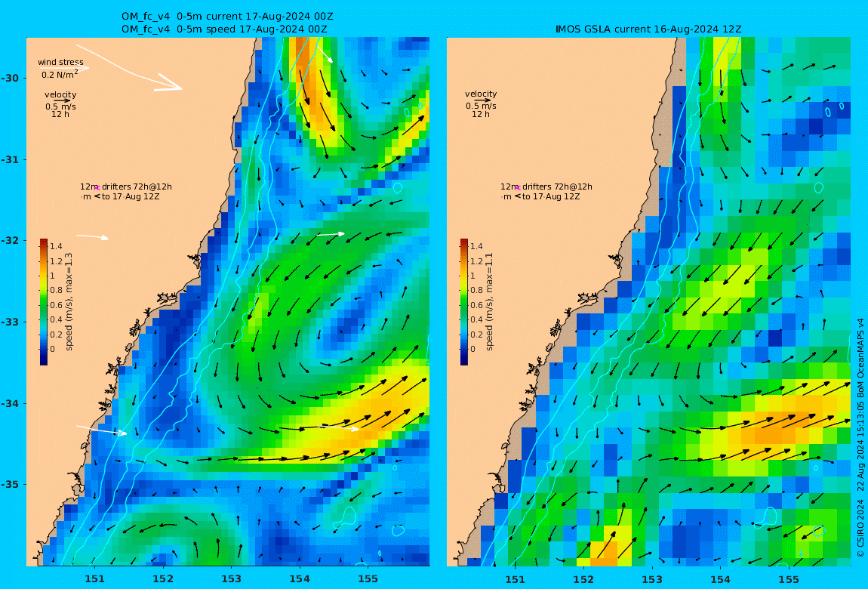Viewport: 868px width, 589px height.
Task: Click the right panel velocity reference arrow
Action: pyautogui.click(x=482, y=100)
